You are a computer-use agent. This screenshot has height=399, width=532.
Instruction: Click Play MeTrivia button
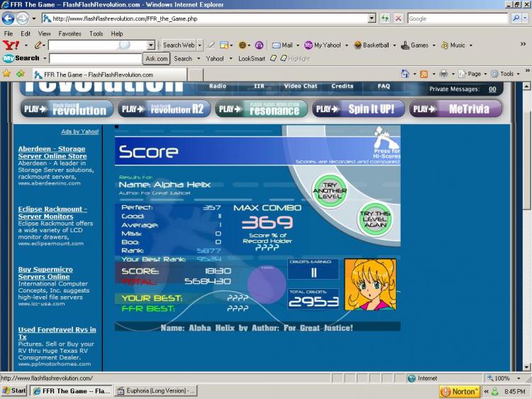click(455, 109)
